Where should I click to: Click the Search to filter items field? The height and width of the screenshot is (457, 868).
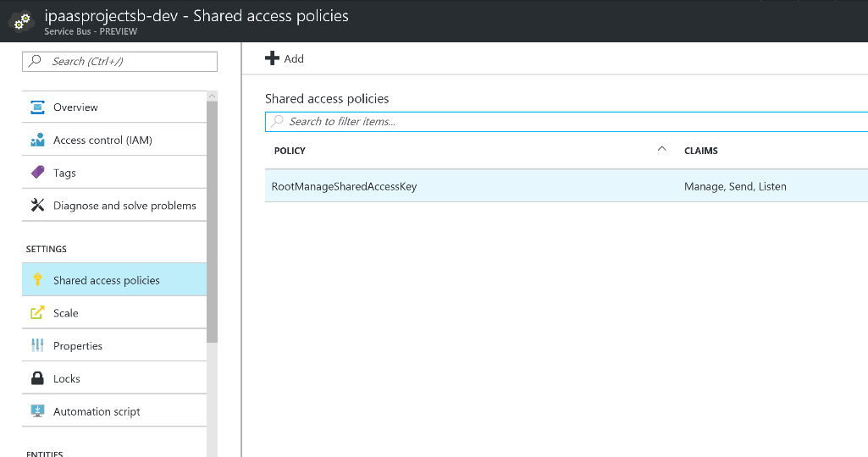[x=567, y=122]
